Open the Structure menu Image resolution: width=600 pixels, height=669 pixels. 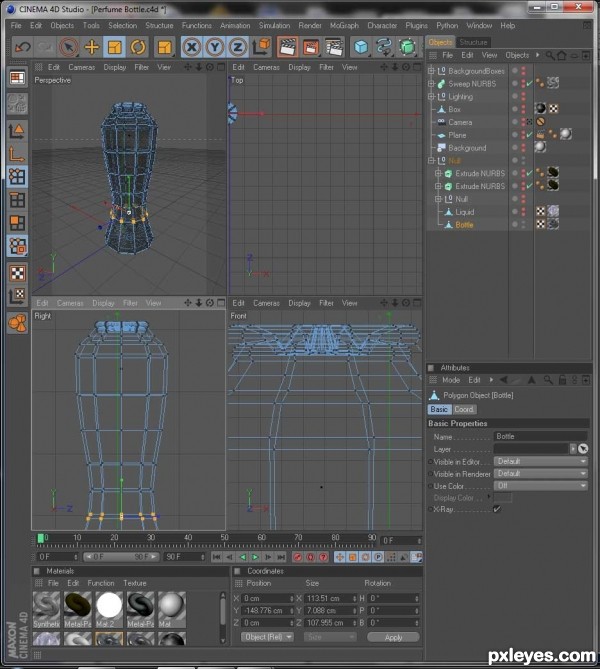pyautogui.click(x=159, y=26)
